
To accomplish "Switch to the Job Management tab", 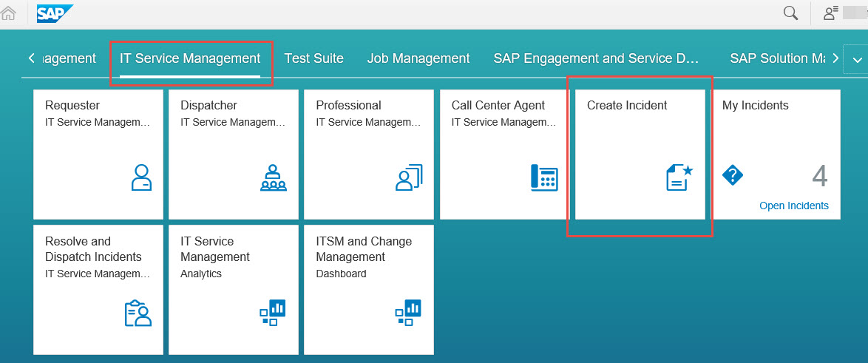I will pos(418,58).
